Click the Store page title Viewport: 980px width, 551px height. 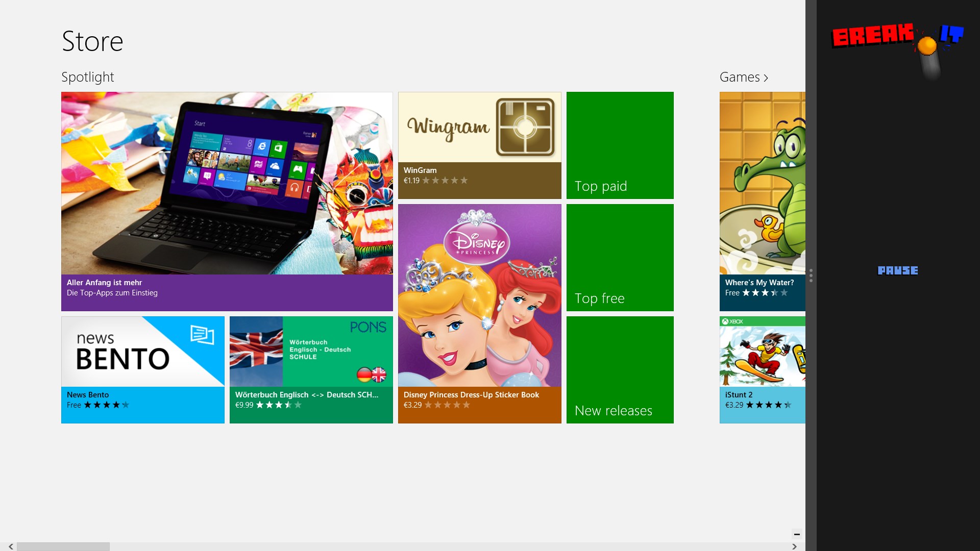tap(92, 41)
